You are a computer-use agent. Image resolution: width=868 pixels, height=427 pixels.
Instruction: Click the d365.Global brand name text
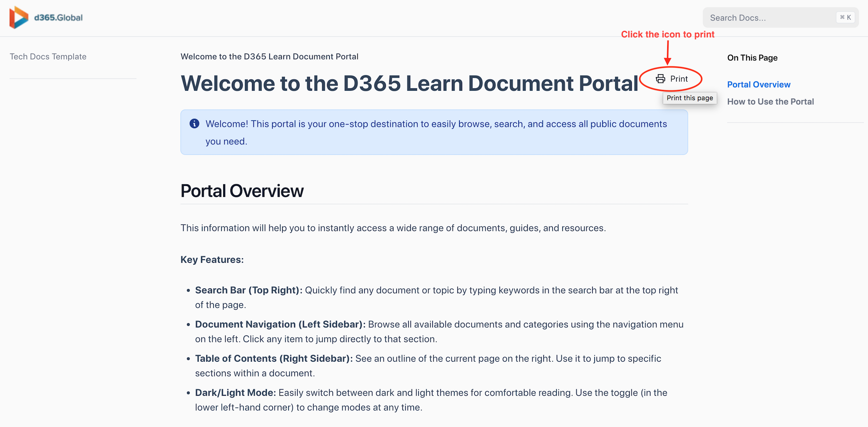click(x=58, y=18)
